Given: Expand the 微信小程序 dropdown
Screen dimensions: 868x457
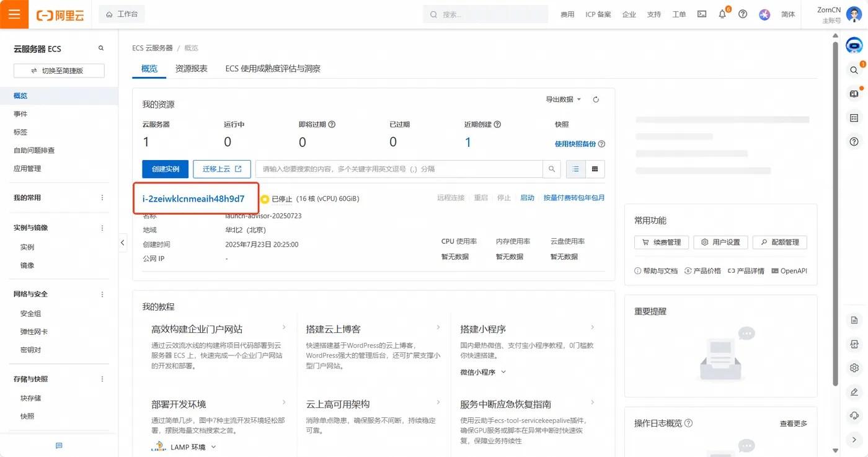Looking at the screenshot, I should point(484,372).
